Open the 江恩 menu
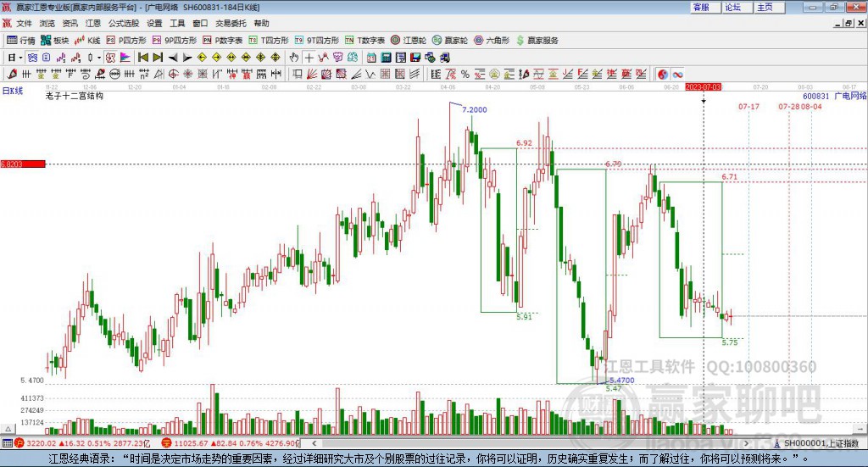The image size is (868, 467). point(93,23)
